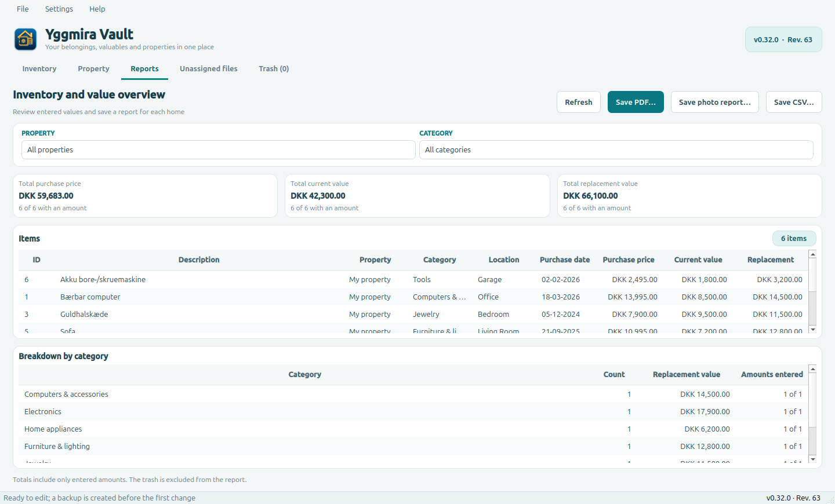This screenshot has width=835, height=504.
Task: Sort Items table by Location header
Action: 504,260
